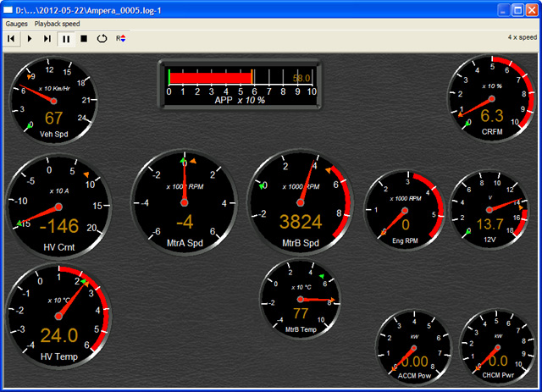The width and height of the screenshot is (542, 392).
Task: Click the skip to start button
Action: click(x=11, y=39)
